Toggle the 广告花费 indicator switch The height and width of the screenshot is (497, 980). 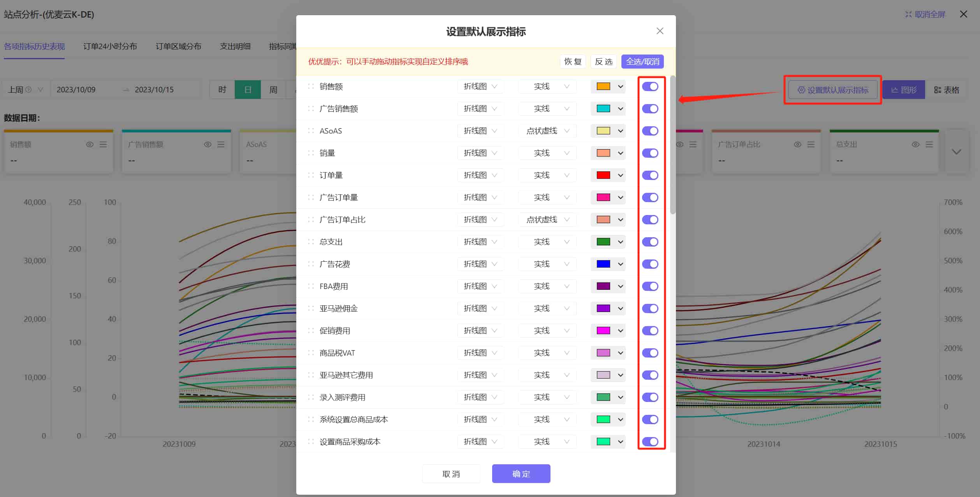pyautogui.click(x=650, y=264)
